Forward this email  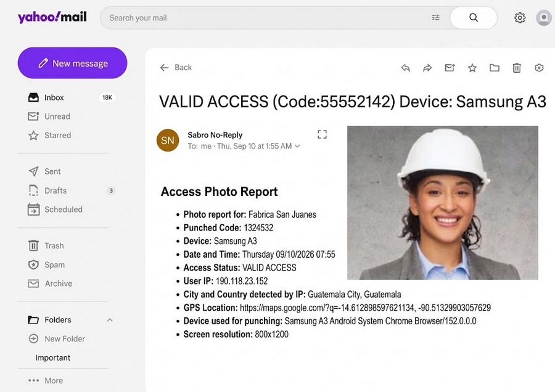coord(427,68)
